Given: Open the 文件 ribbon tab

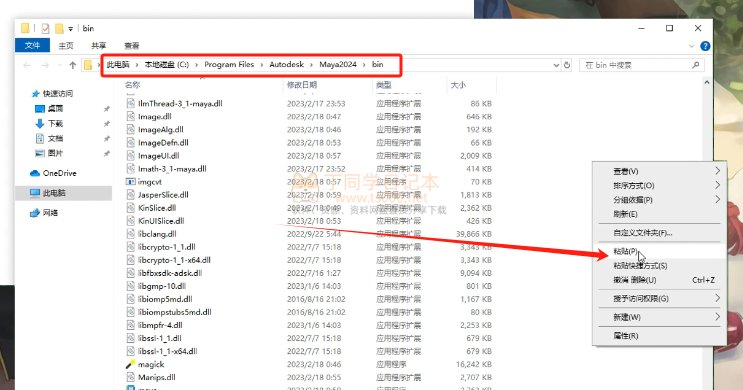Looking at the screenshot, I should tap(32, 45).
